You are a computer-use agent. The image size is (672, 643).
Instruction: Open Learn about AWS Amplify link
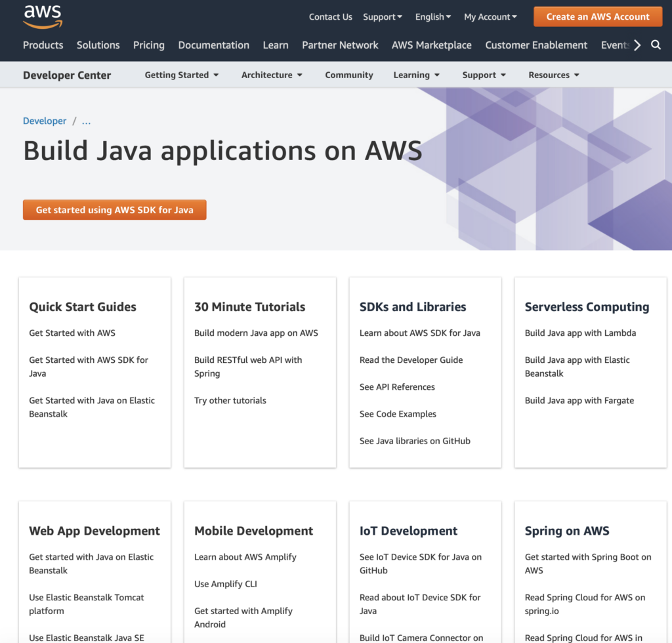[245, 557]
